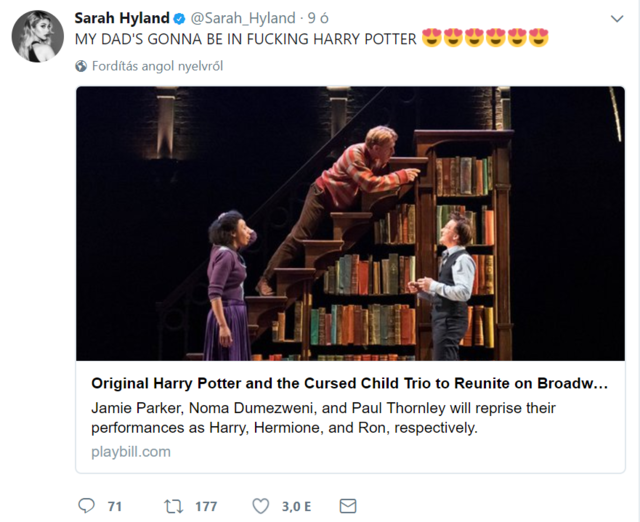Click the globe translation icon
The width and height of the screenshot is (640, 522).
click(81, 66)
